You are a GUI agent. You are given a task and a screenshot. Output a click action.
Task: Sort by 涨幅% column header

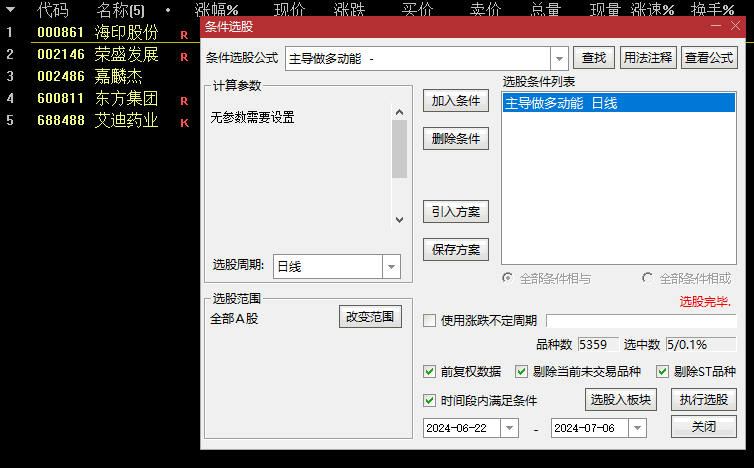[217, 10]
